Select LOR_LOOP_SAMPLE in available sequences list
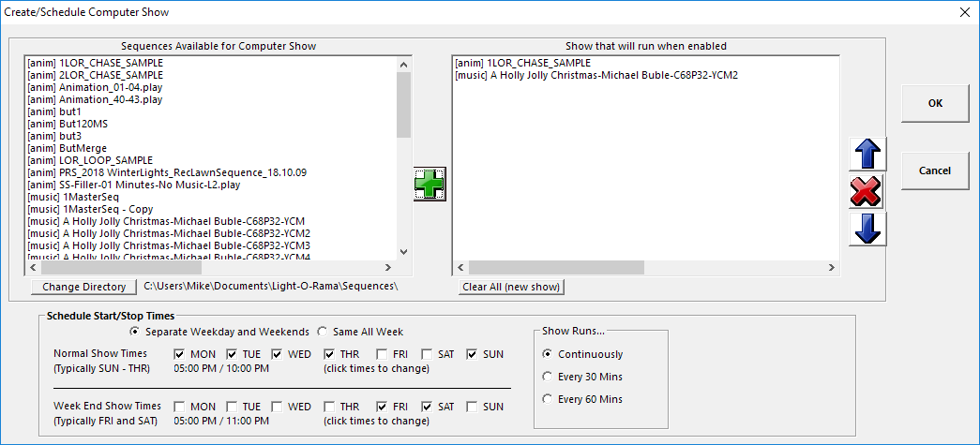The width and height of the screenshot is (980, 445). coord(91,160)
